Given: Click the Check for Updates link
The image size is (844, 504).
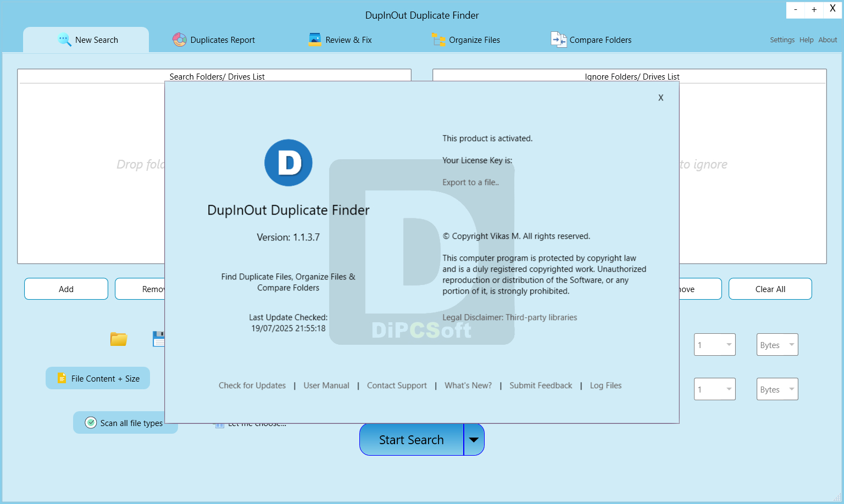Looking at the screenshot, I should (252, 385).
